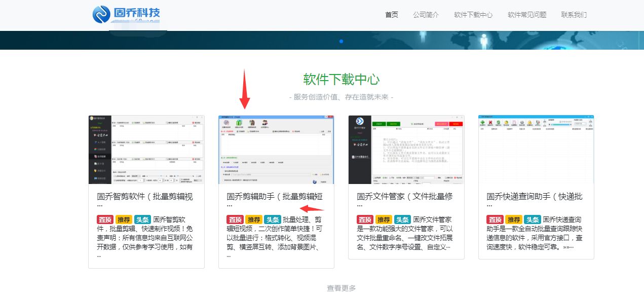Open the 首页 navigation item
Viewport: 644px width, 294px height.
(x=392, y=15)
